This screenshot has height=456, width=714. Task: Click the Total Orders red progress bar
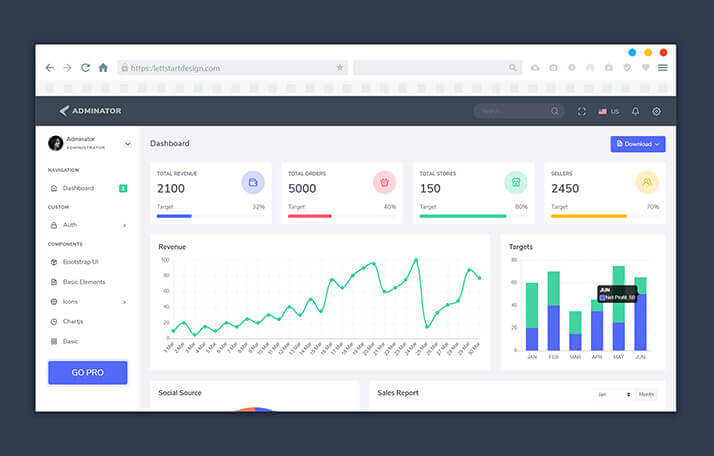[310, 216]
